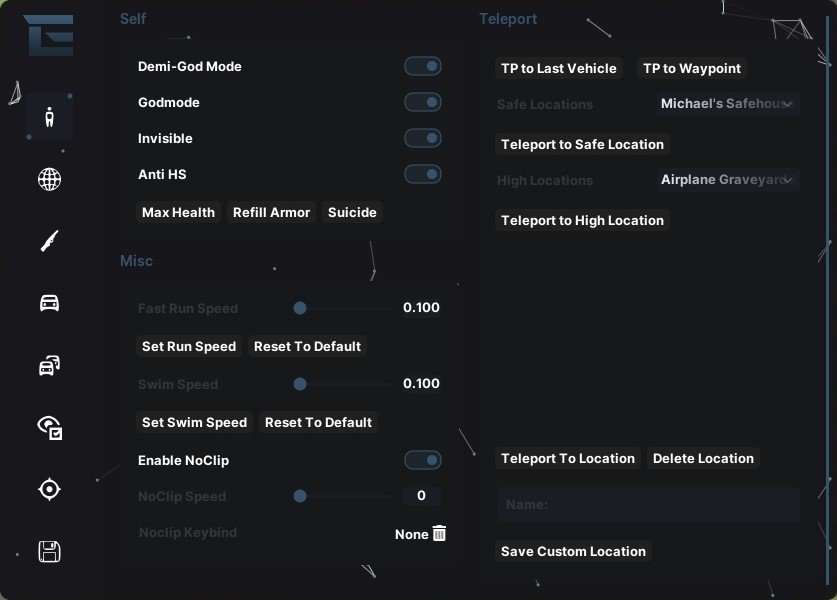Select the weapon rifle sidebar icon
This screenshot has height=600, width=837.
tap(49, 241)
